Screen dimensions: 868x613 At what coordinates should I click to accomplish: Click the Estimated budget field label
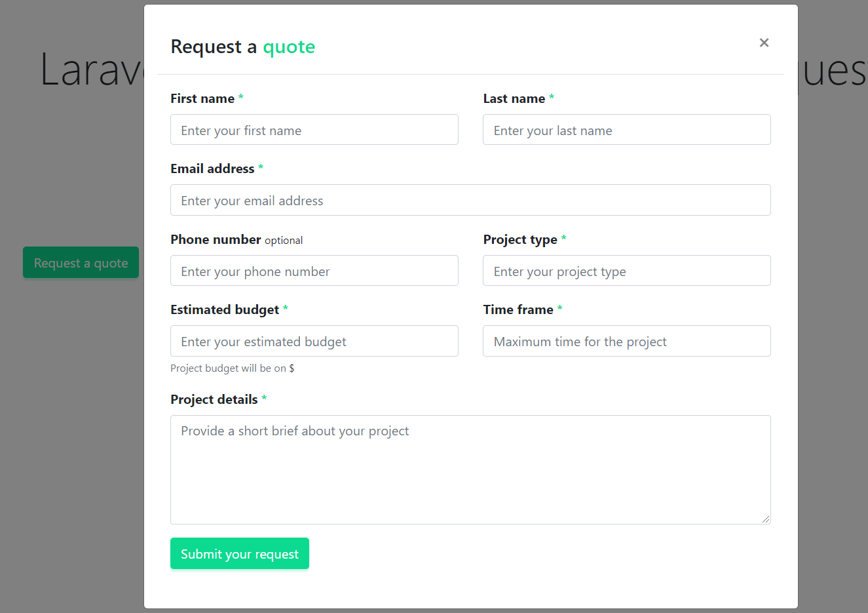coord(223,309)
